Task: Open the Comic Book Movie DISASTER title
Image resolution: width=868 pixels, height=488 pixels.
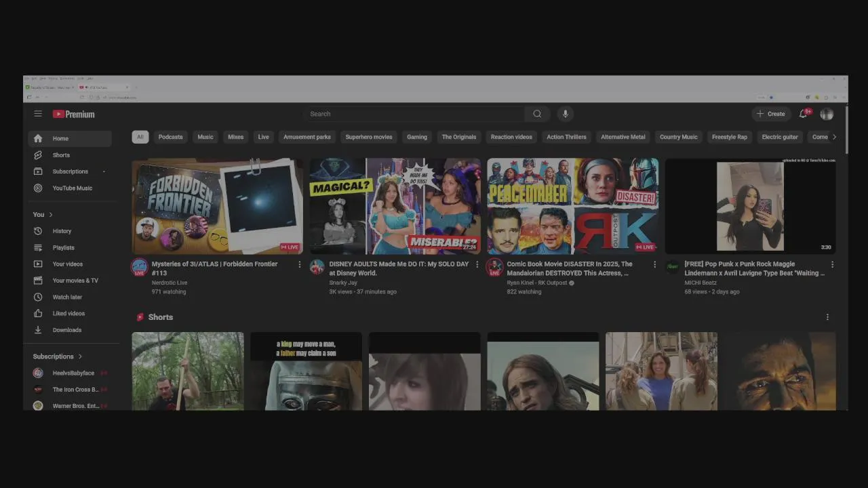Action: pyautogui.click(x=570, y=268)
